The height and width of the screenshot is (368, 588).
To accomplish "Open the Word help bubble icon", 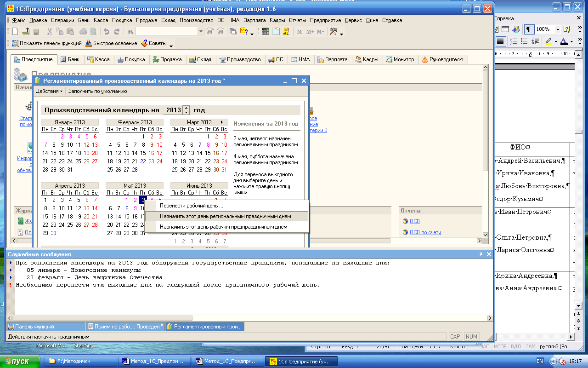I will (x=567, y=29).
